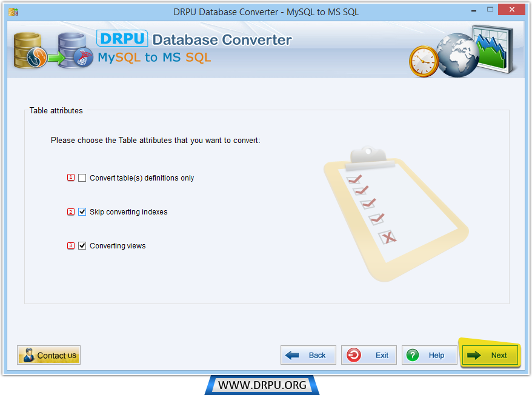Screen dimensions: 532x395
Task: Uncheck 'Skip converting indexes' checkbox
Action: pyautogui.click(x=82, y=212)
